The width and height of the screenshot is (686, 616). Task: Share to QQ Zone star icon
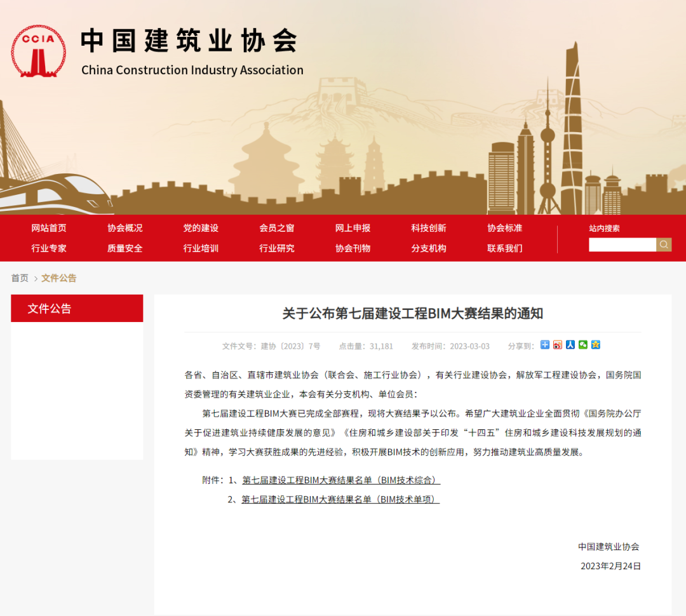595,345
